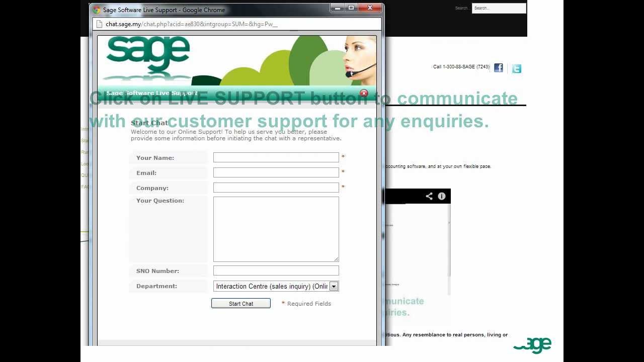The width and height of the screenshot is (644, 362).
Task: Click the Chrome logo in title bar
Action: (x=97, y=10)
